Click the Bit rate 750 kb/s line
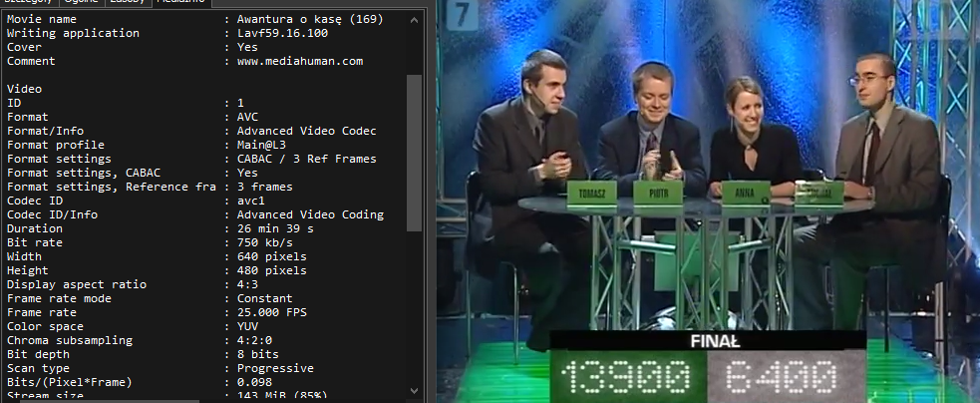The image size is (980, 403). (x=150, y=242)
